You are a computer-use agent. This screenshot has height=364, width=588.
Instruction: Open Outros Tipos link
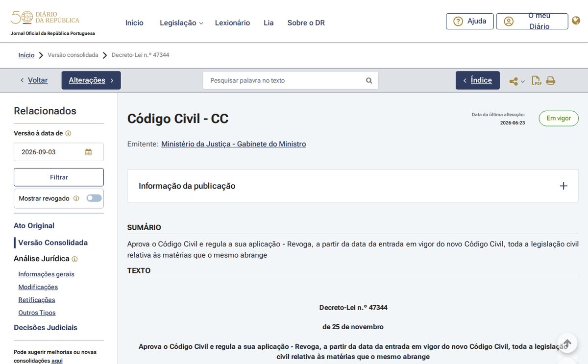click(37, 313)
